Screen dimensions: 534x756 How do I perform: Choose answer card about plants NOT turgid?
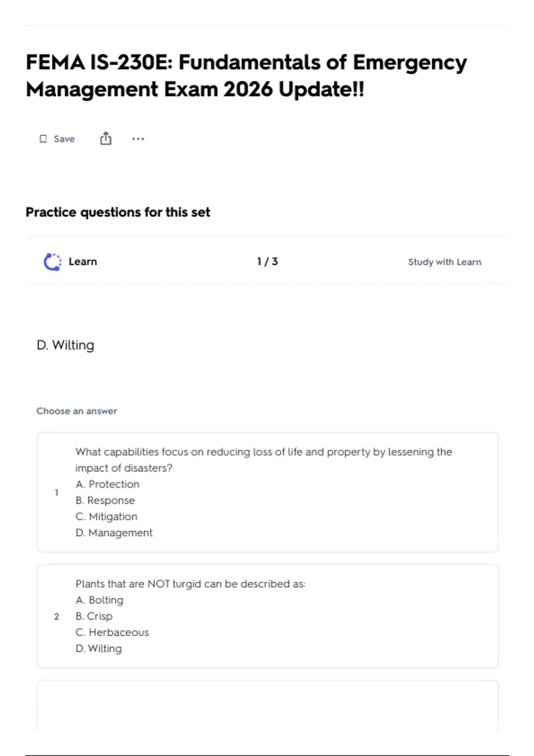pyautogui.click(x=267, y=616)
